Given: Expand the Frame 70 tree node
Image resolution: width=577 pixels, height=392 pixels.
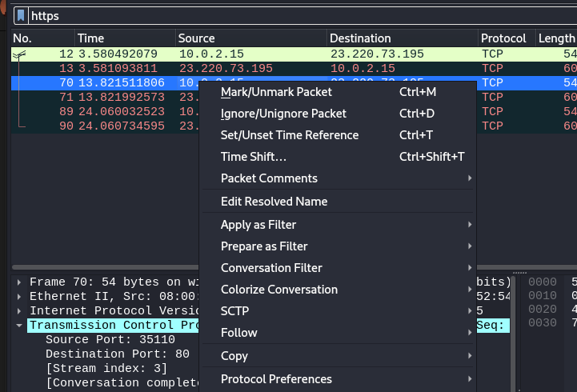Looking at the screenshot, I should (20, 282).
